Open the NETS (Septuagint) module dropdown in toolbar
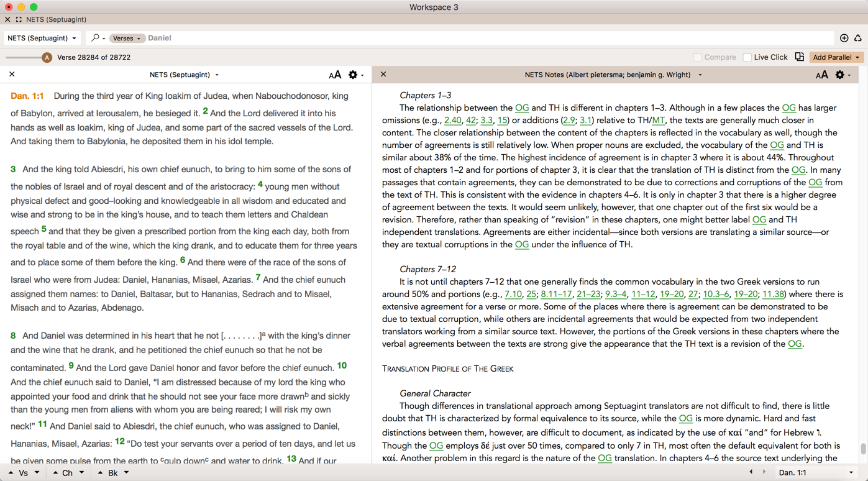This screenshot has height=481, width=868. pyautogui.click(x=42, y=38)
